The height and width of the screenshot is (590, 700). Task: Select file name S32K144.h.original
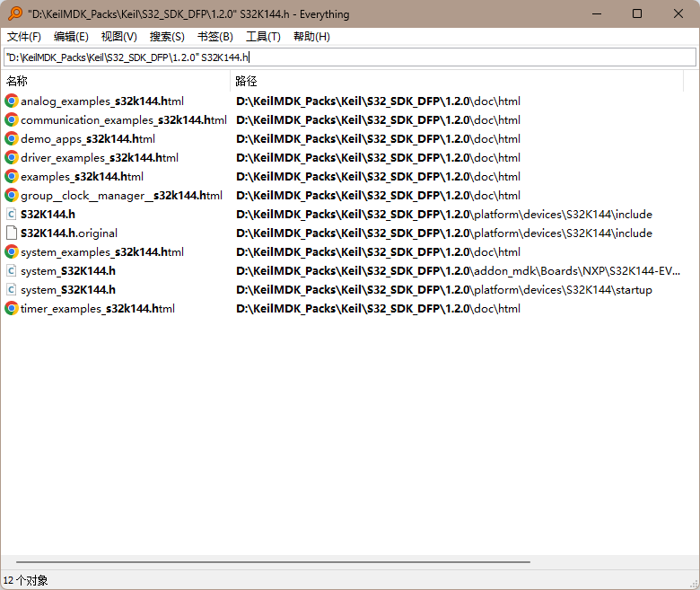click(69, 233)
